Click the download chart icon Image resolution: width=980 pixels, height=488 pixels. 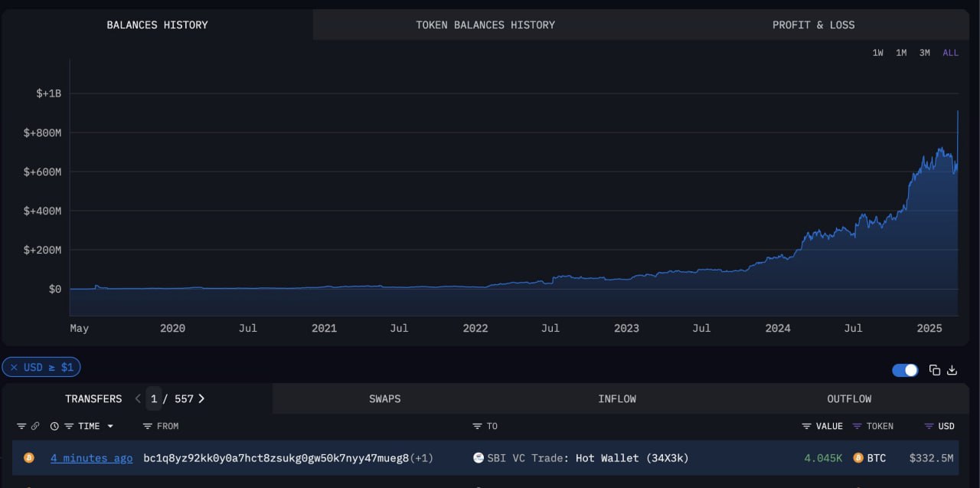coord(952,370)
